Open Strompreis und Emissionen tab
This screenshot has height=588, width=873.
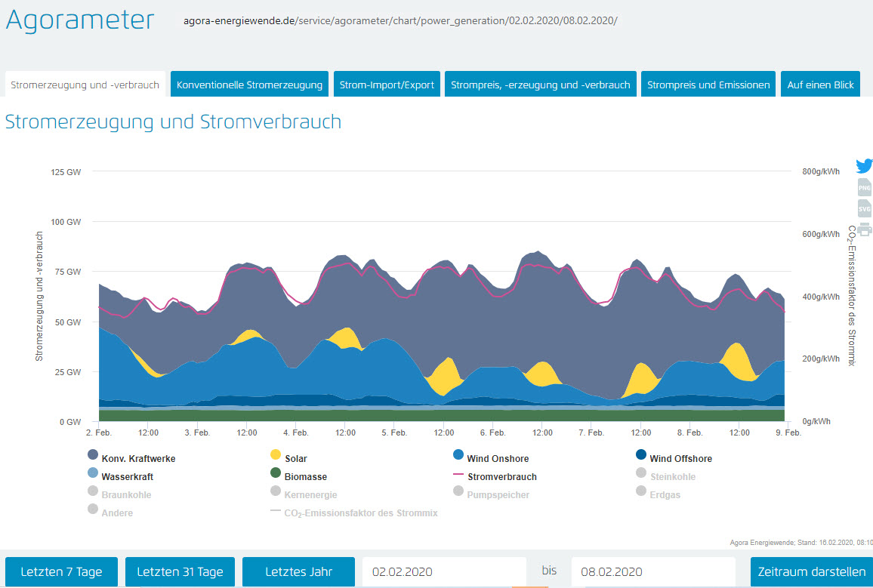point(707,85)
